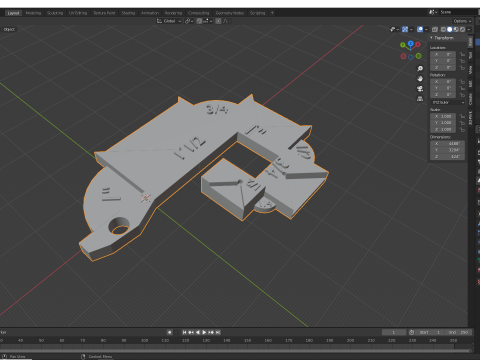Screen dimensions: 480x360
Task: Toggle auto keying record button
Action: tap(169, 332)
